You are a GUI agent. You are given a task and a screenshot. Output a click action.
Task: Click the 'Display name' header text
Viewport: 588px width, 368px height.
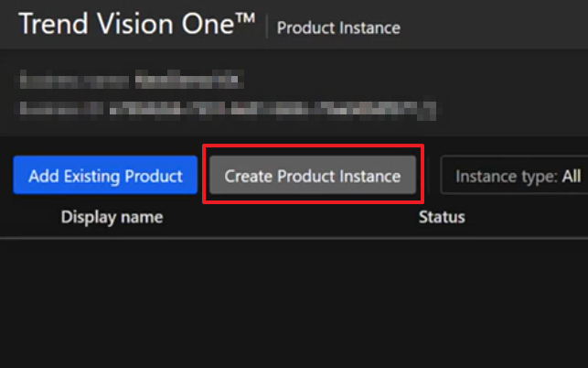coord(112,217)
